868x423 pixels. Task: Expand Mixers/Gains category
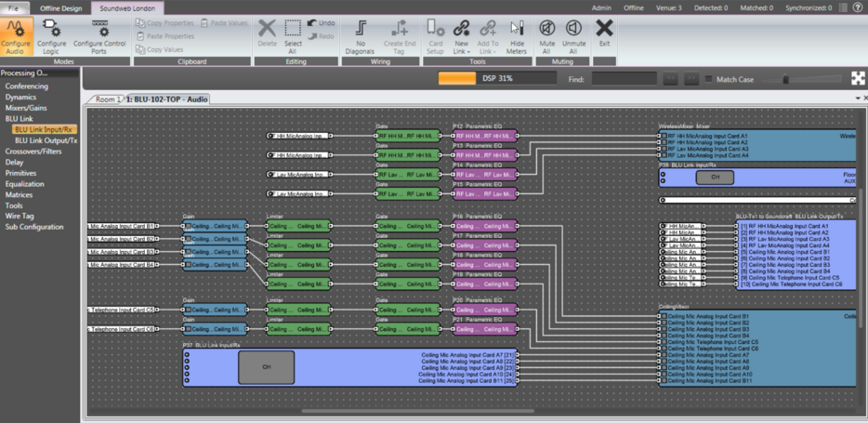pyautogui.click(x=26, y=108)
